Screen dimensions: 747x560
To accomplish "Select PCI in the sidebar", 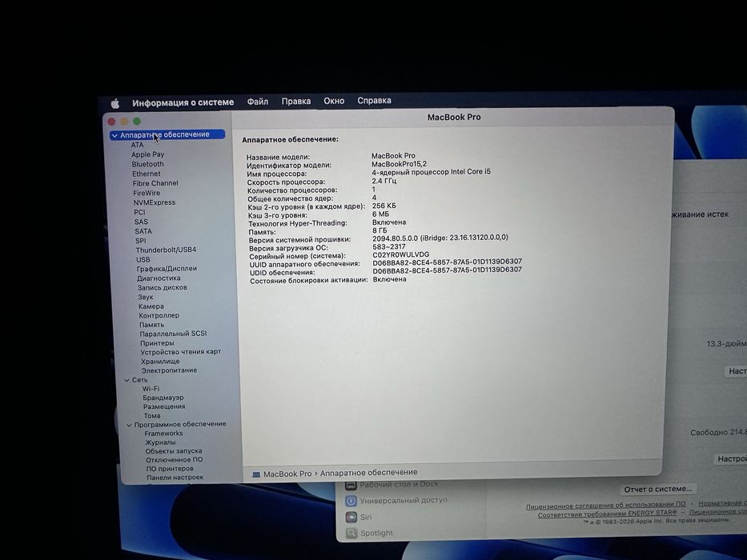I will tap(139, 212).
